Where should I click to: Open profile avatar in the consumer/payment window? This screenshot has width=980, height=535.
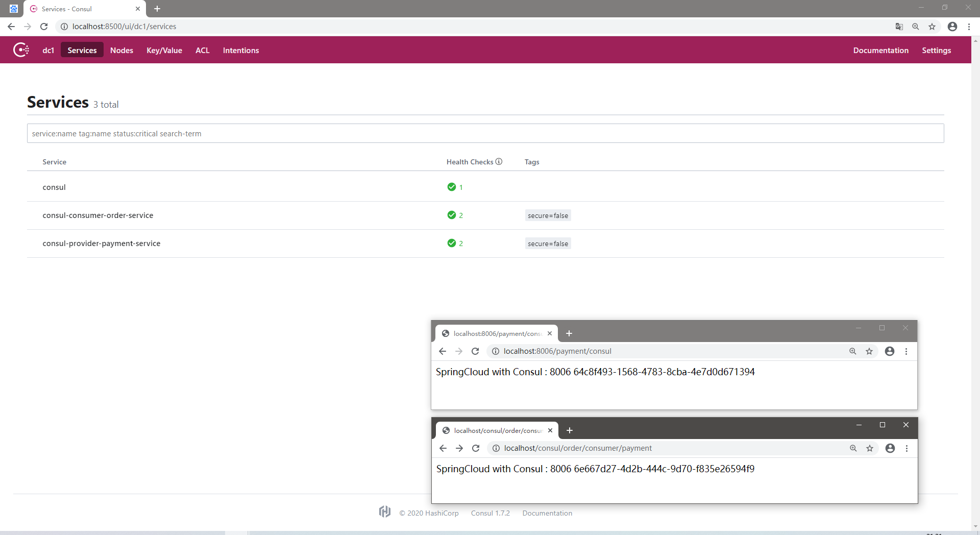coord(890,448)
